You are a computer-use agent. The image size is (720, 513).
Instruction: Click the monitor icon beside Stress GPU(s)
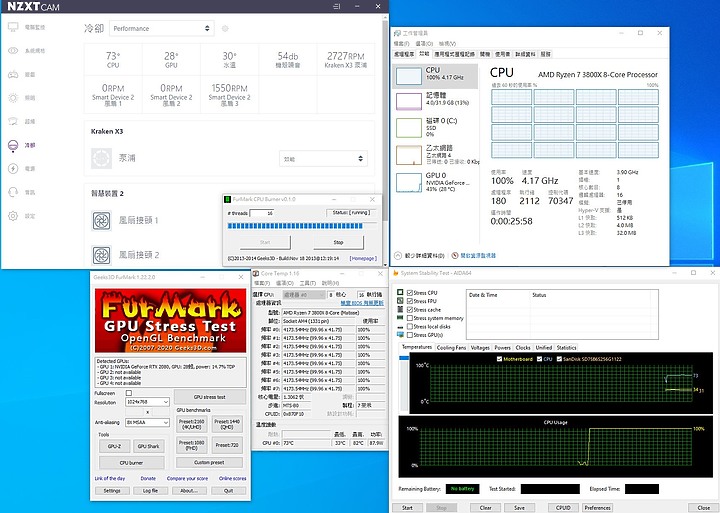point(400,335)
